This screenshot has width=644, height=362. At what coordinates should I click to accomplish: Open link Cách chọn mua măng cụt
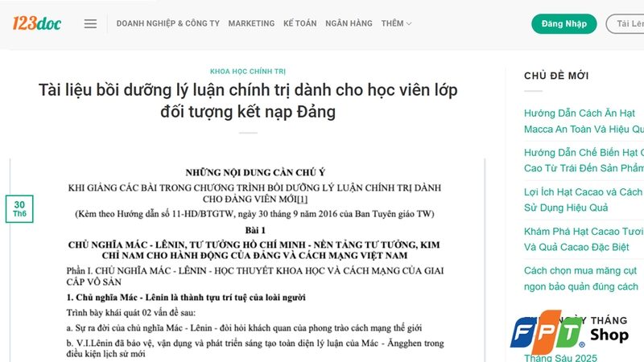(581, 278)
